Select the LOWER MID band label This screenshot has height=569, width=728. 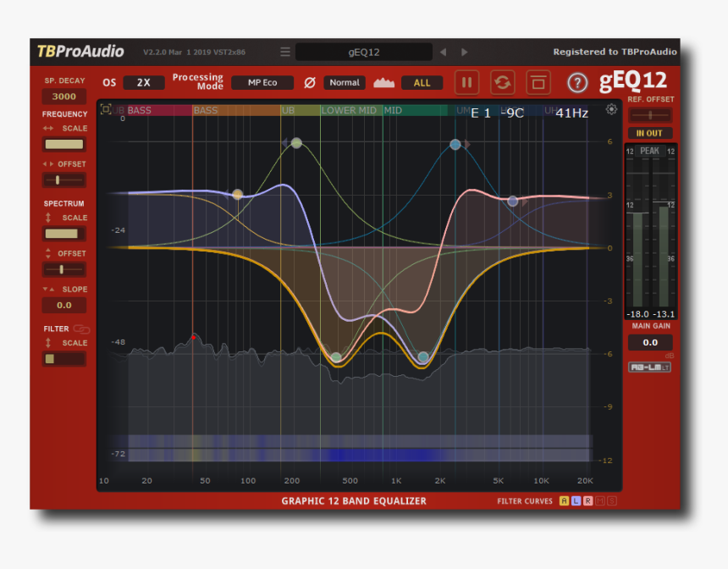[349, 111]
